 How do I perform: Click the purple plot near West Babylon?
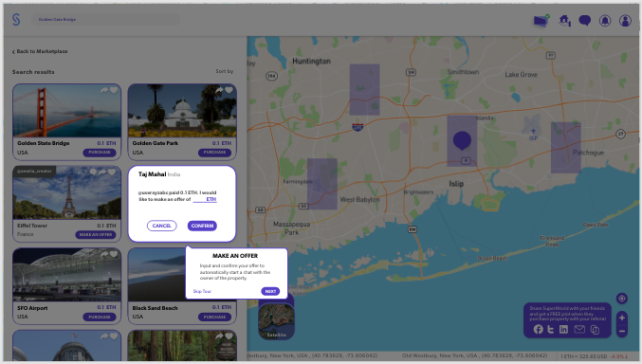point(322,184)
